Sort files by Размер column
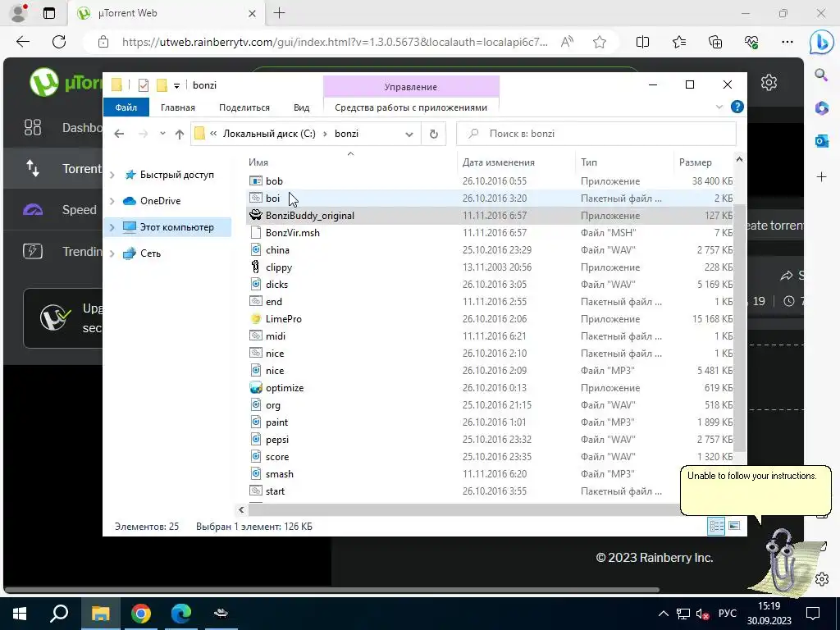 click(x=696, y=162)
